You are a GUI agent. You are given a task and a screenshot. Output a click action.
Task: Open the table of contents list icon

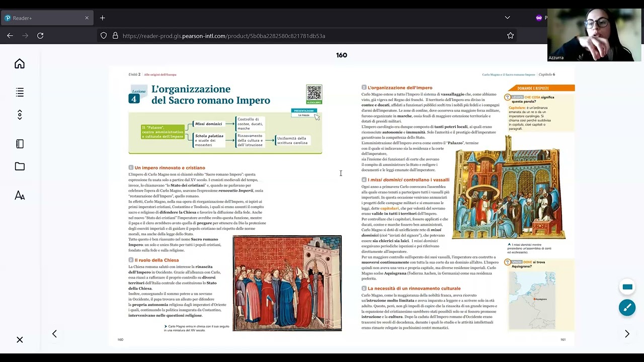click(20, 93)
